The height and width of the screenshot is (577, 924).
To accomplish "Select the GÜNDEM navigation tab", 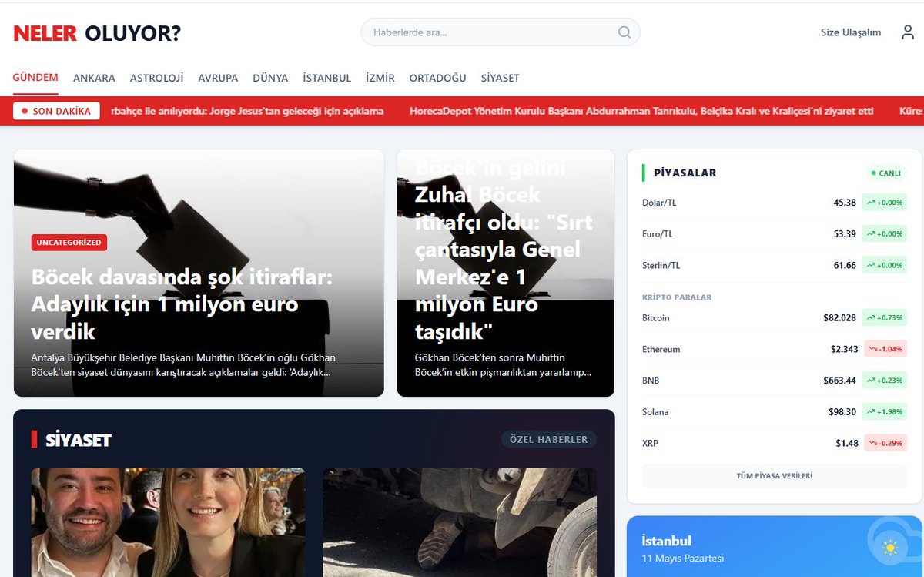I will (x=35, y=78).
